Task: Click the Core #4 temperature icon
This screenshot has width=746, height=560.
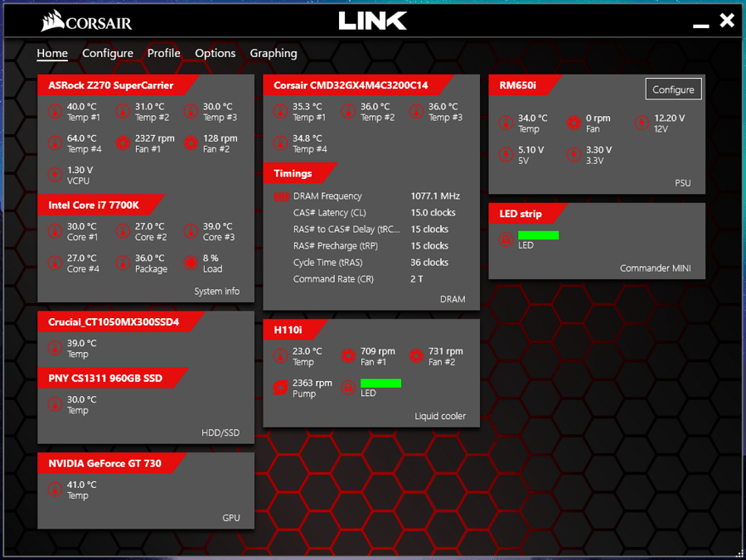Action: tap(56, 263)
